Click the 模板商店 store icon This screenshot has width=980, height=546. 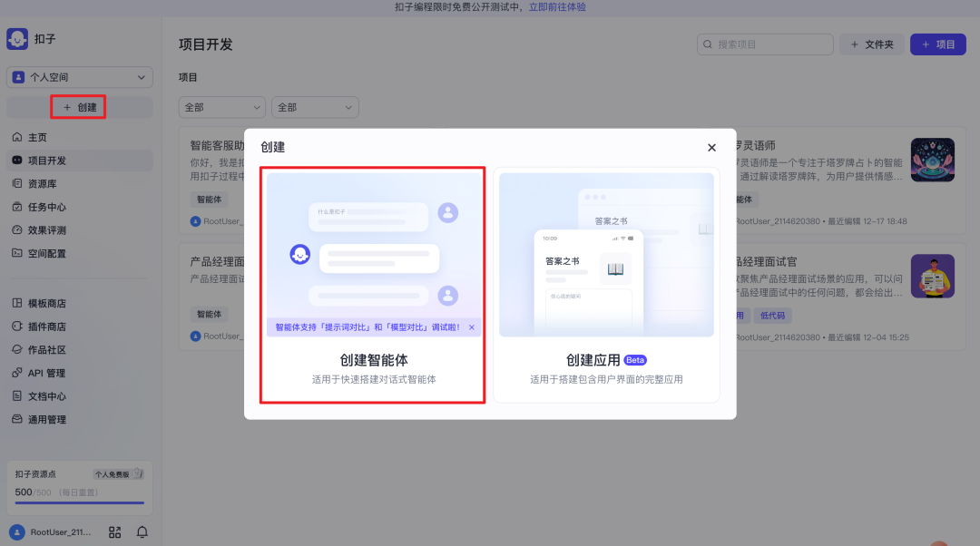pos(17,303)
